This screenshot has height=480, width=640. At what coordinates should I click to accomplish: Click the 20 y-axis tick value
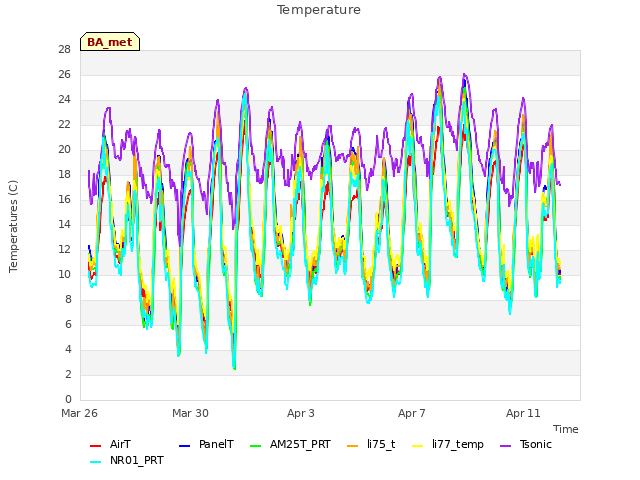point(65,150)
